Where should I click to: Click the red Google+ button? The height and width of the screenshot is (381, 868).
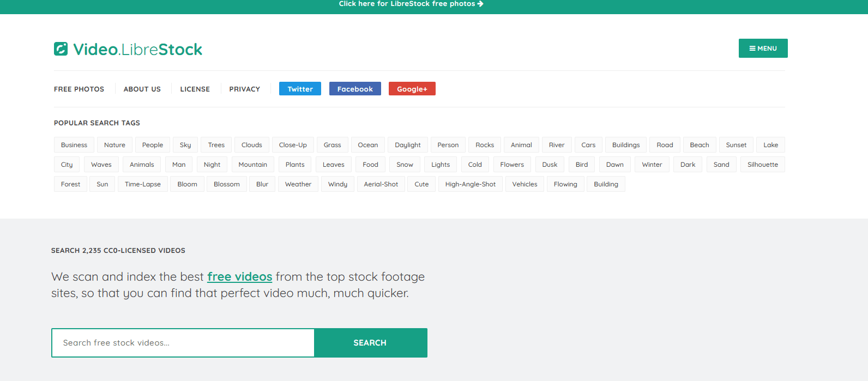point(412,89)
